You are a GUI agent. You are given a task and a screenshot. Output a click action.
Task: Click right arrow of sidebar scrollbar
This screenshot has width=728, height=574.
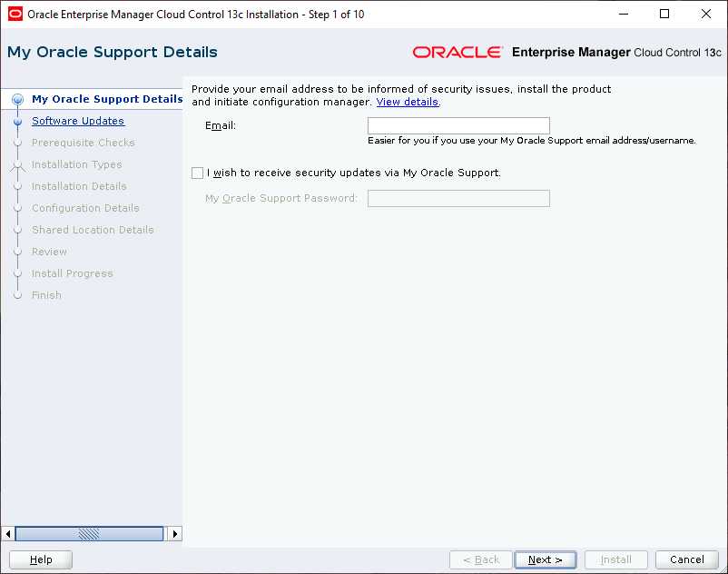[x=175, y=534]
